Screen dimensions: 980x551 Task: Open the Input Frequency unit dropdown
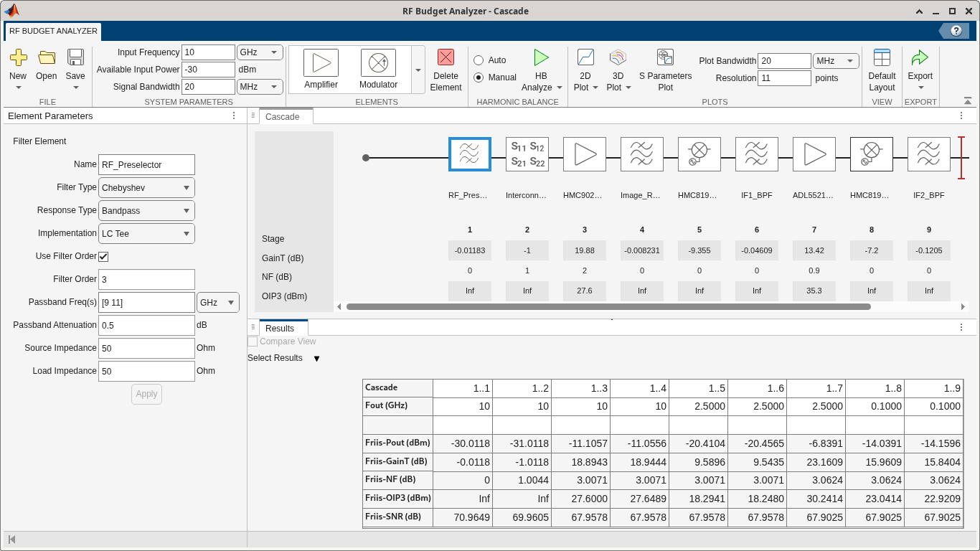260,52
